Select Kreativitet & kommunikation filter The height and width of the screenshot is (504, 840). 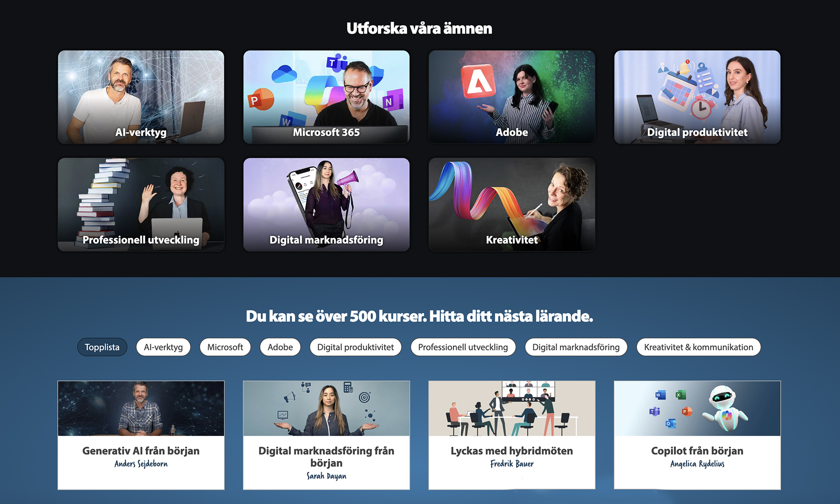pyautogui.click(x=699, y=347)
